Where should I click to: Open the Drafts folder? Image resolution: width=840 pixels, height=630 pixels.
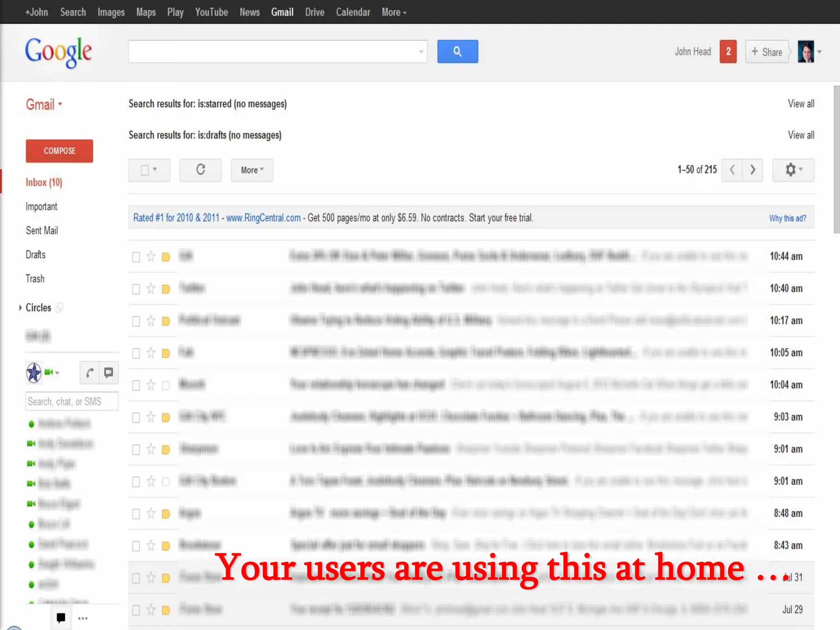point(36,255)
